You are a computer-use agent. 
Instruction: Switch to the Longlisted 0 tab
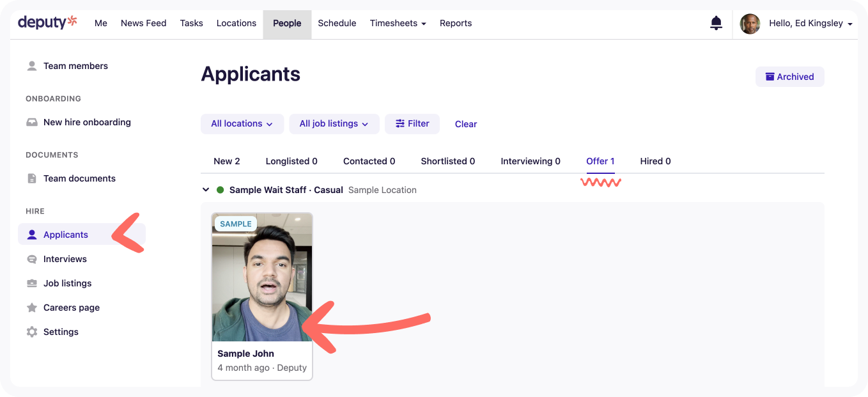click(291, 161)
